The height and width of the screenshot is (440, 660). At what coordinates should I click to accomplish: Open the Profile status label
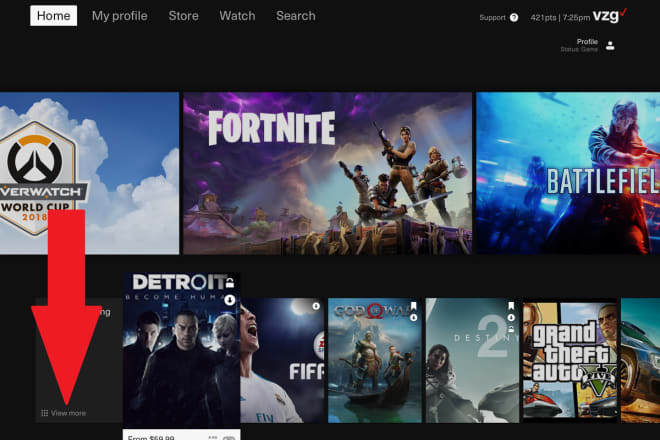click(x=579, y=45)
